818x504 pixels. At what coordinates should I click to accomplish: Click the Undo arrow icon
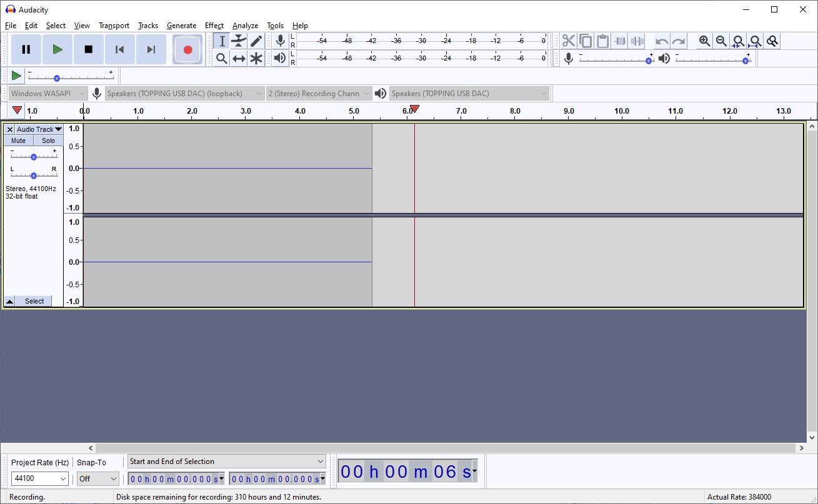662,41
